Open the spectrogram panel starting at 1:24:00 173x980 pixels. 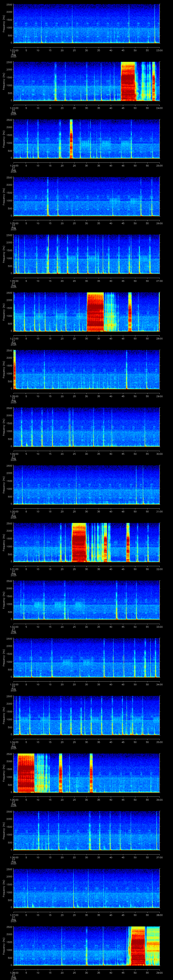click(x=87, y=139)
